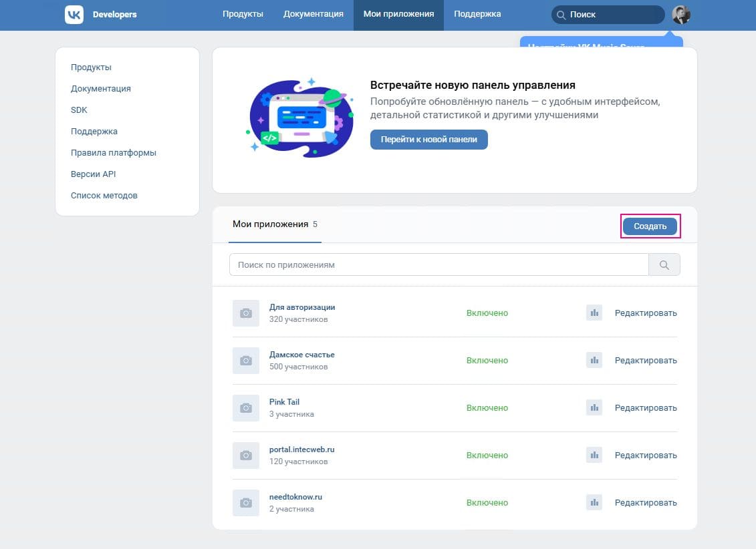
Task: Open Документация in top navigation
Action: (x=313, y=14)
